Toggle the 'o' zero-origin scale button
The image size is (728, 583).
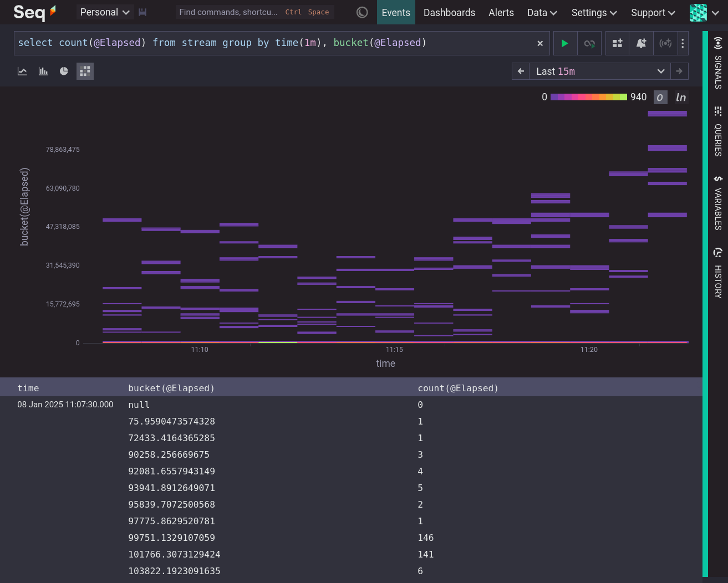tap(660, 98)
